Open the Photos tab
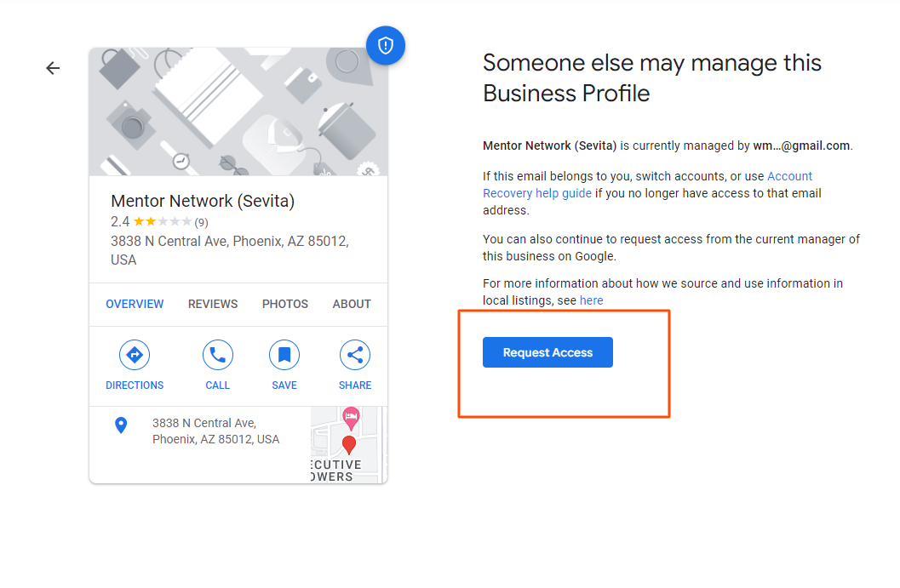The height and width of the screenshot is (588, 900). click(x=285, y=304)
